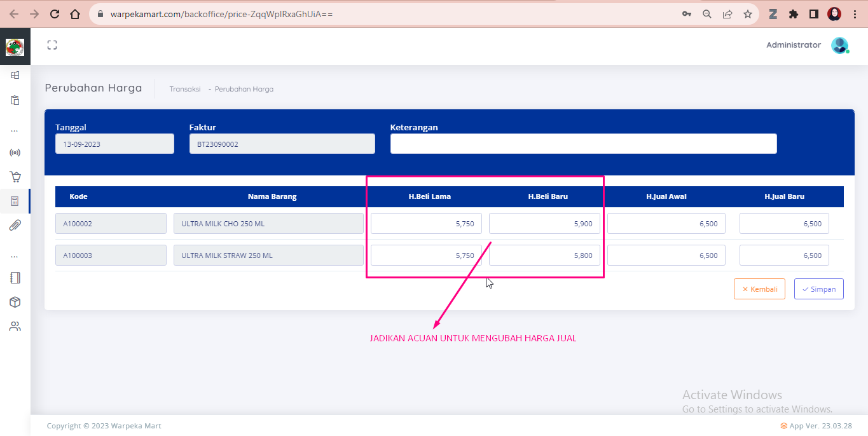868x436 pixels.
Task: Click the H.Beli Baru column header
Action: pyautogui.click(x=548, y=196)
